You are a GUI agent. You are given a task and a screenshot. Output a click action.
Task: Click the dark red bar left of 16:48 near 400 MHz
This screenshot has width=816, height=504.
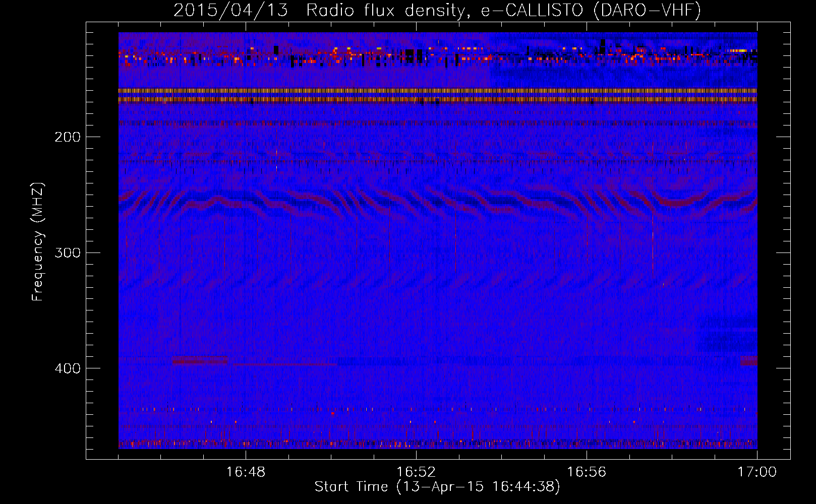tap(200, 360)
